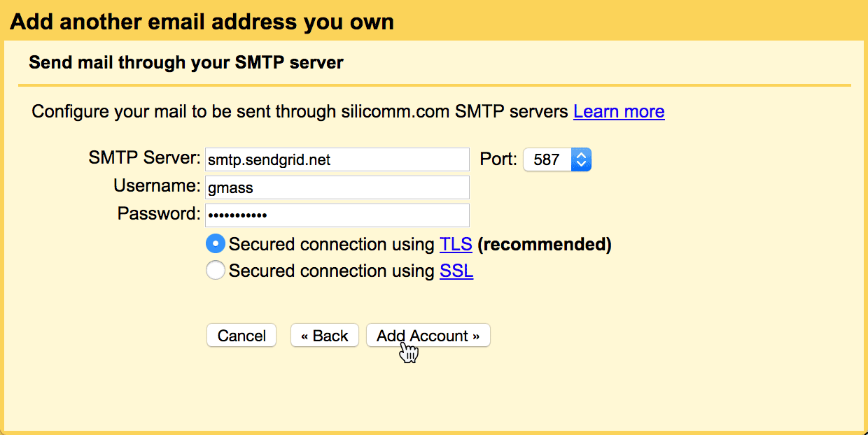Select the TLS secured connection radio button
The image size is (868, 435).
point(216,244)
